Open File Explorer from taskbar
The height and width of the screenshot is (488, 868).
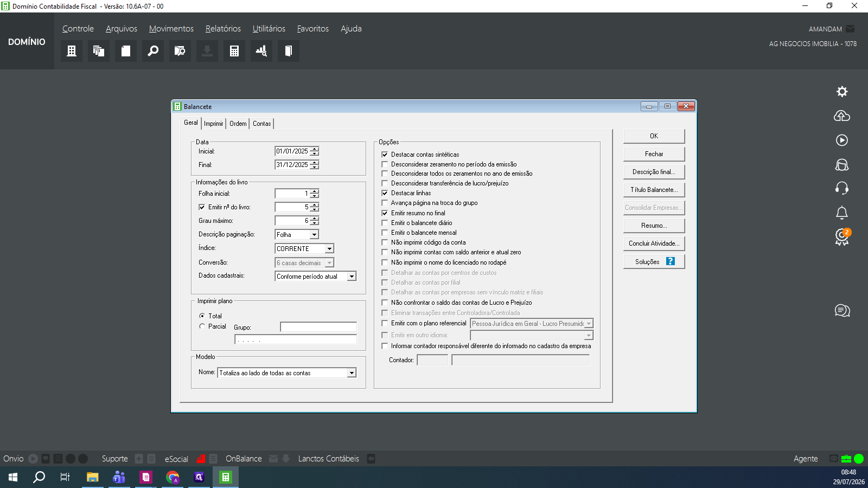[93, 477]
